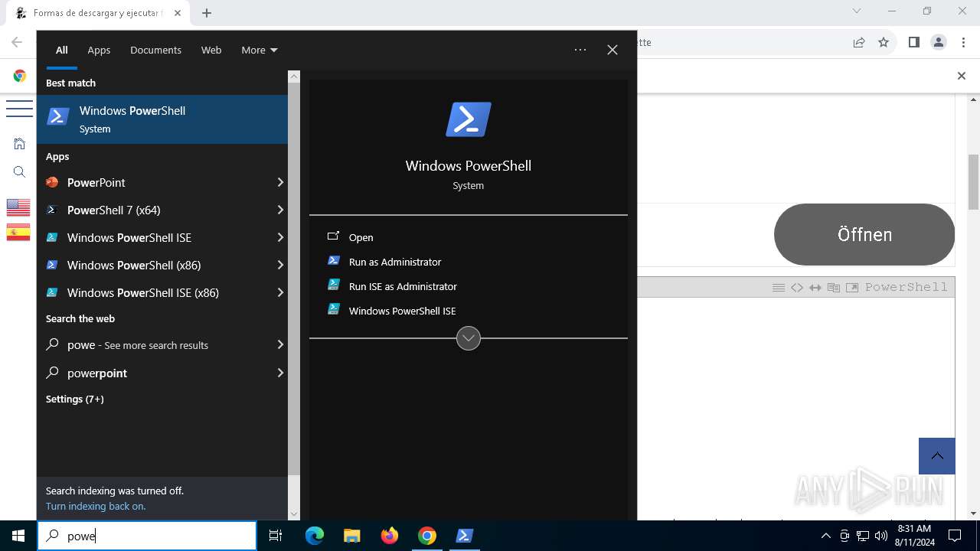The width and height of the screenshot is (980, 551).
Task: Open the More filter dropdown
Action: pyautogui.click(x=260, y=50)
